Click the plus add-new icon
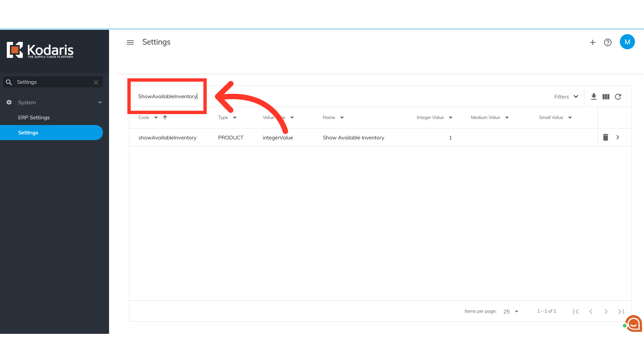Viewport: 644px width, 362px height. coord(593,42)
